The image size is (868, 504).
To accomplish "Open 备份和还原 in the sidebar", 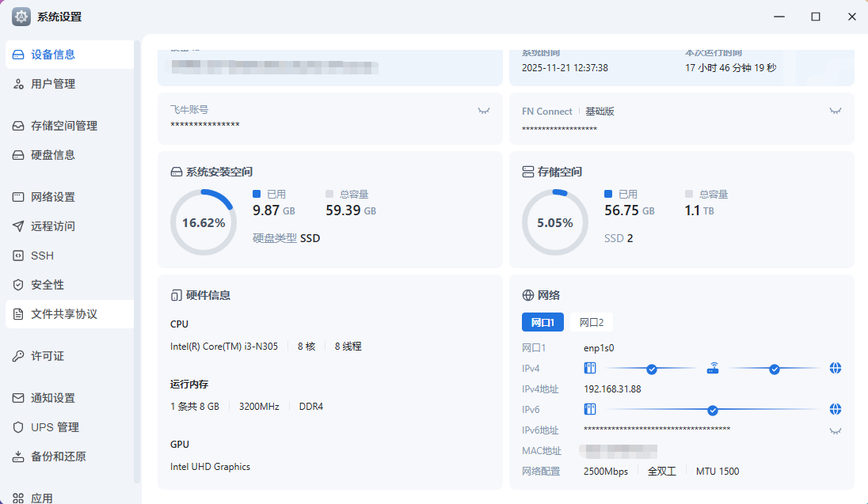I will pyautogui.click(x=58, y=457).
